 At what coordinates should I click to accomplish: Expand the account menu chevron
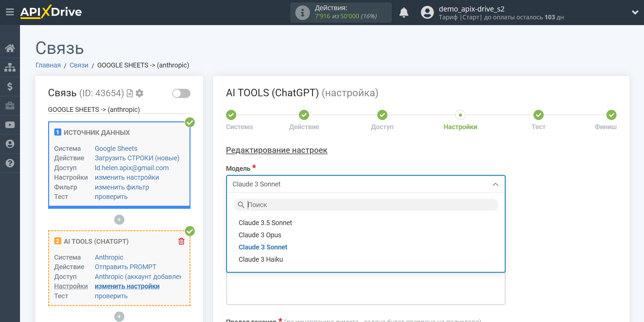click(x=635, y=13)
